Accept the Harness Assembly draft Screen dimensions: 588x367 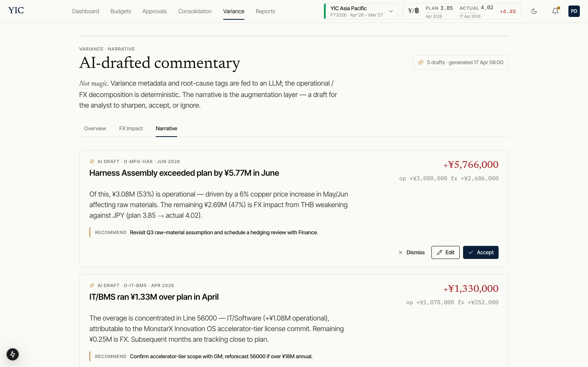pos(480,252)
